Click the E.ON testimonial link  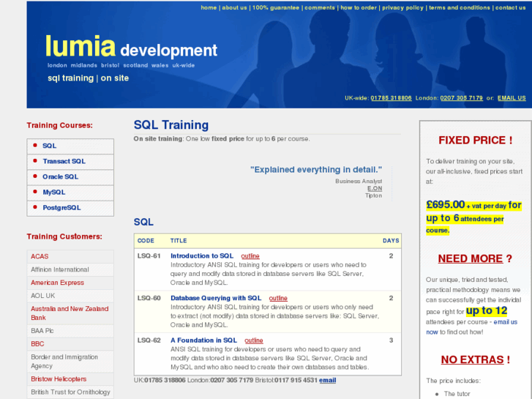(x=375, y=188)
